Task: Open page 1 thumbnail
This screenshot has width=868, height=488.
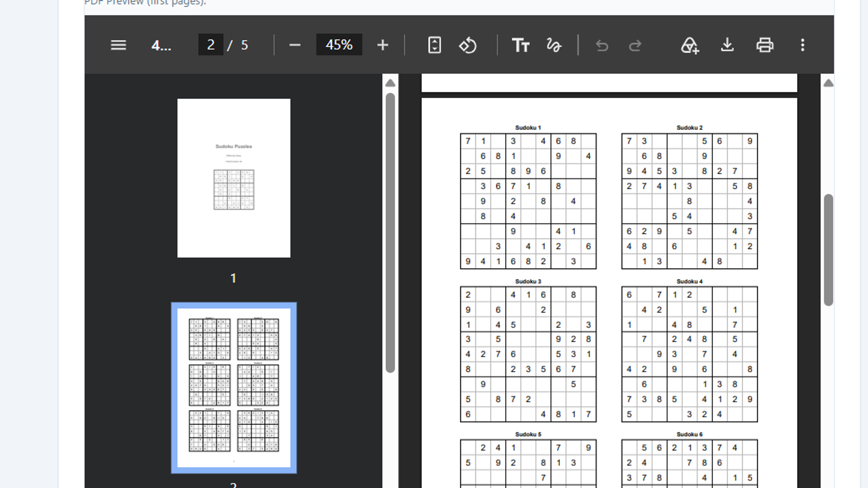Action: click(234, 178)
